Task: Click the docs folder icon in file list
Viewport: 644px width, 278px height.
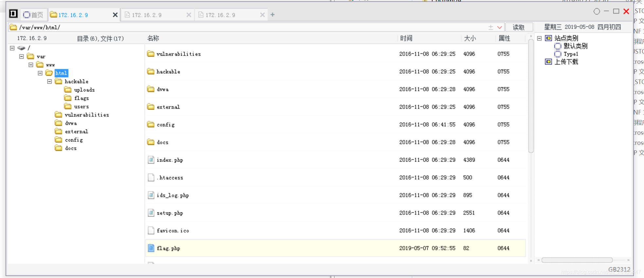Action: click(x=151, y=142)
